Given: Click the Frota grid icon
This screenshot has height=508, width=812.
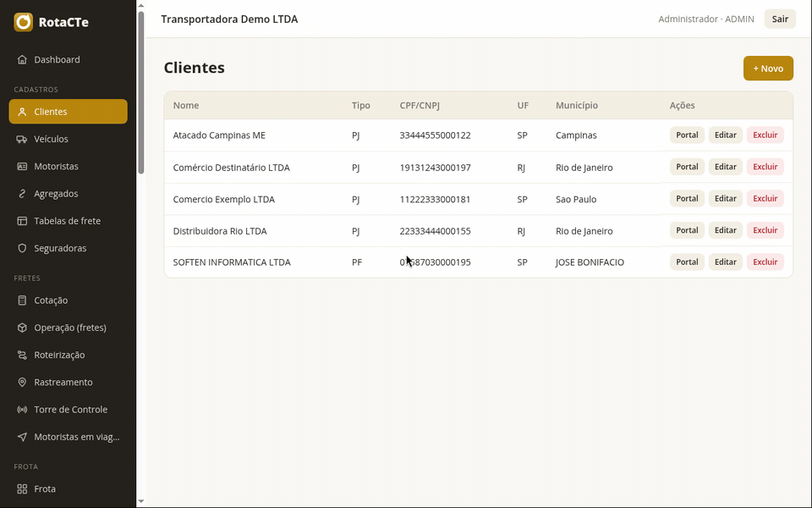Looking at the screenshot, I should (x=22, y=489).
